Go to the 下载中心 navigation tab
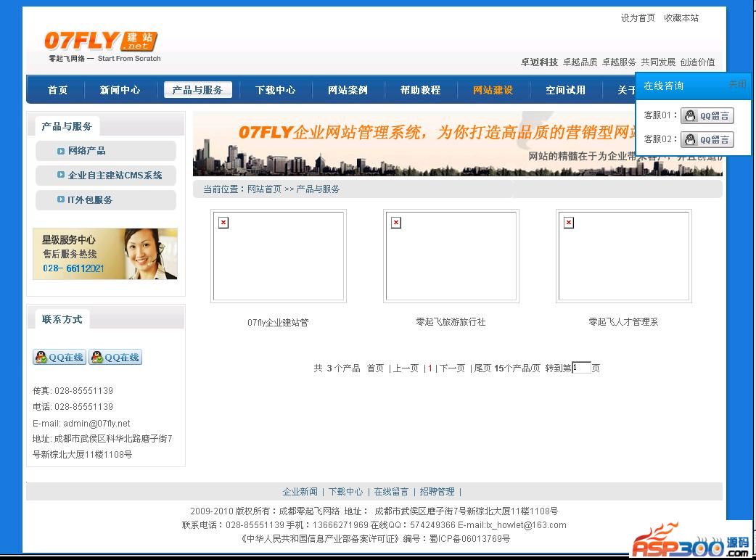Screen dimensions: 756x560 tap(275, 90)
